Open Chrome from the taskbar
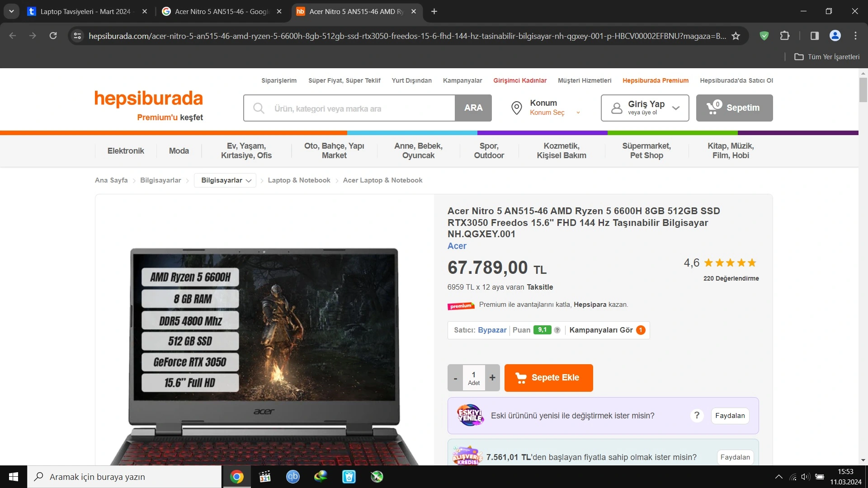 [236, 477]
